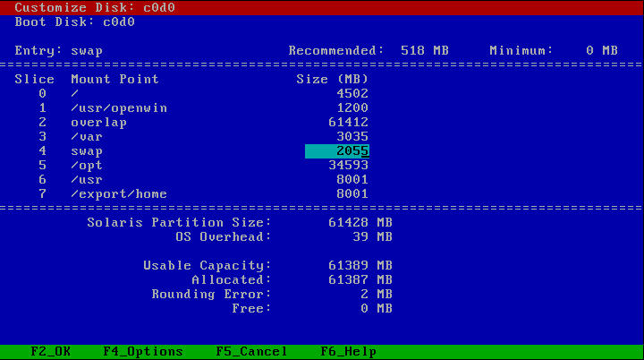
Task: Select the highlighted swap size field 2055
Action: click(337, 151)
